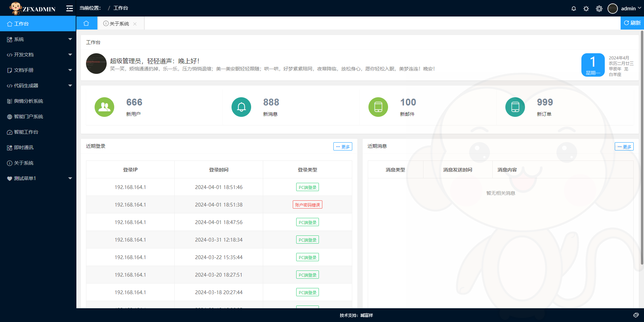
Task: Click the home tab icon
Action: click(86, 23)
